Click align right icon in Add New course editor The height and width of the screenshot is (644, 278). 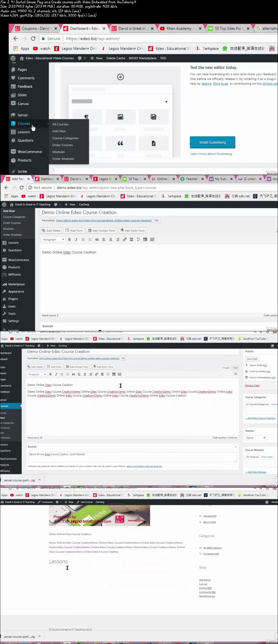(118, 240)
